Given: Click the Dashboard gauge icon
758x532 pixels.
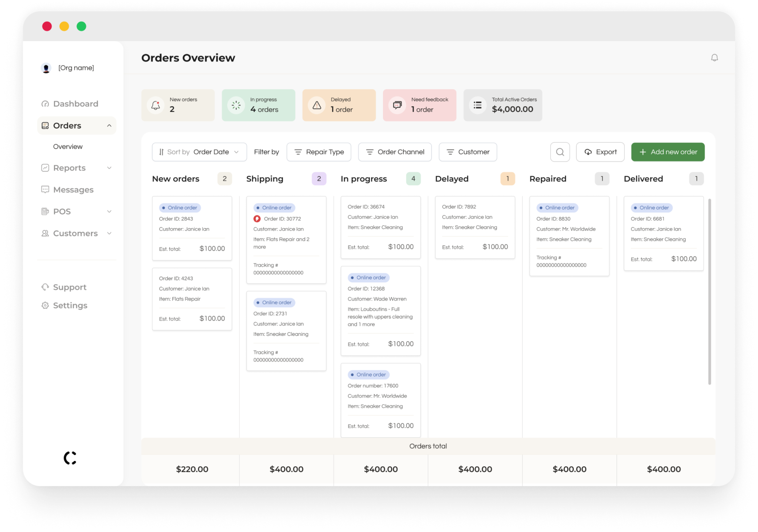Looking at the screenshot, I should tap(45, 104).
